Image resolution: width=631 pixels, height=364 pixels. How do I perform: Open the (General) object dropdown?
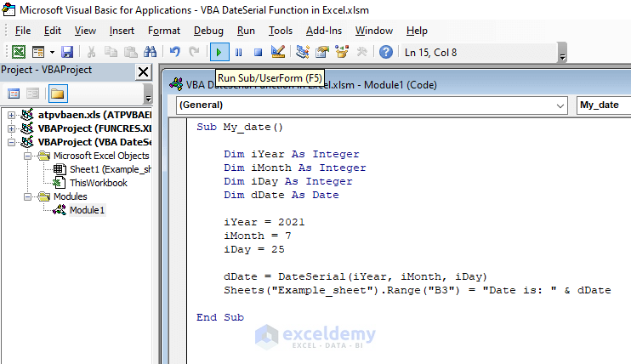click(x=372, y=105)
